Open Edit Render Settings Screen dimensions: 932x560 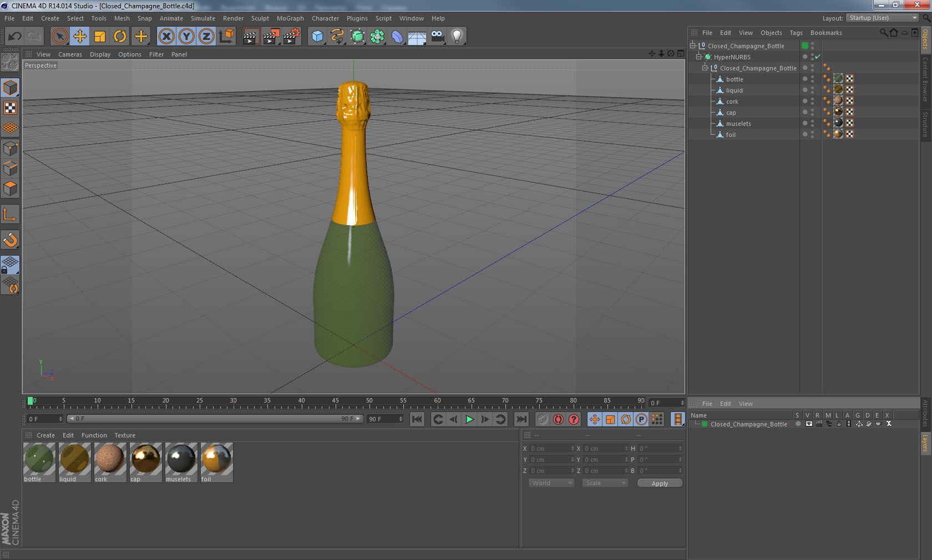292,37
